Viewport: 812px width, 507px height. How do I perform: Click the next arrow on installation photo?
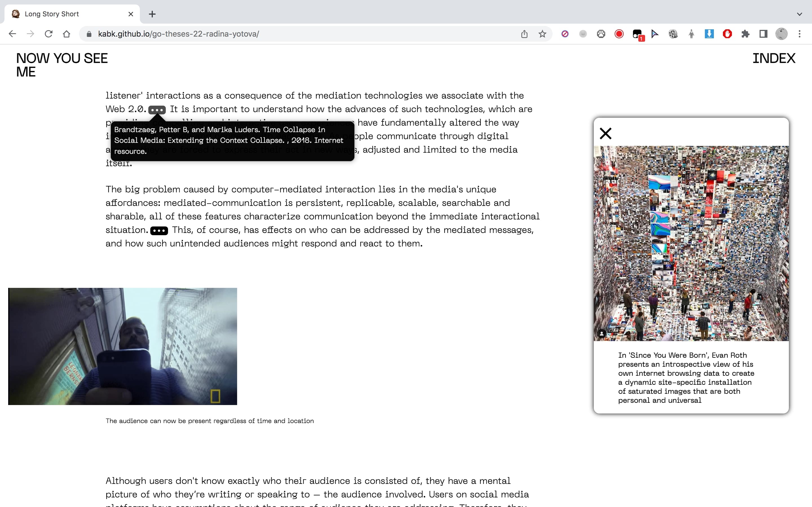(783, 244)
